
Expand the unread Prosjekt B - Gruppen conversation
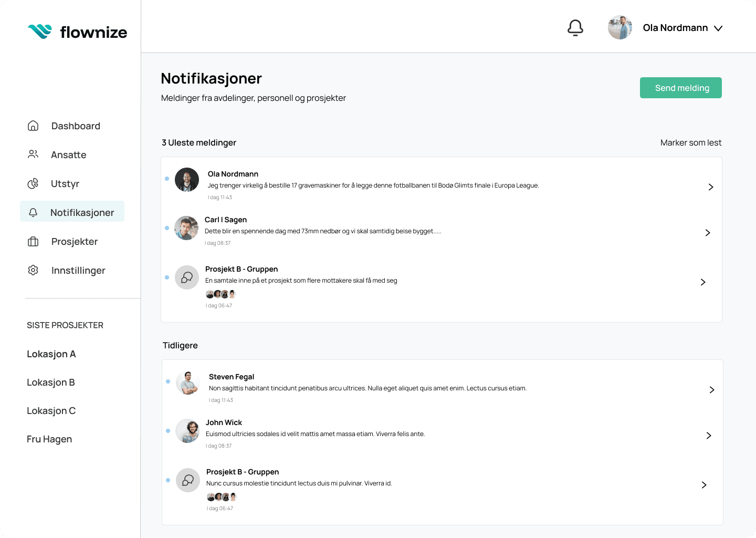[x=703, y=282]
